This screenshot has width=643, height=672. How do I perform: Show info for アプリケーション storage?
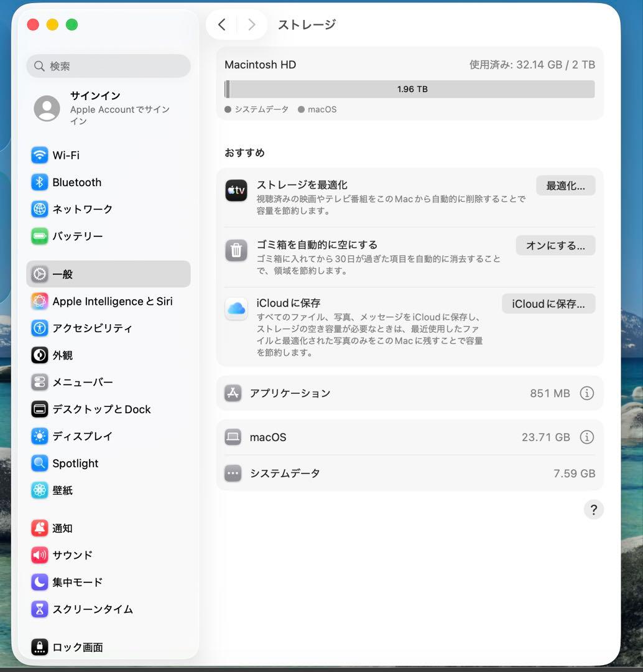[x=586, y=393]
